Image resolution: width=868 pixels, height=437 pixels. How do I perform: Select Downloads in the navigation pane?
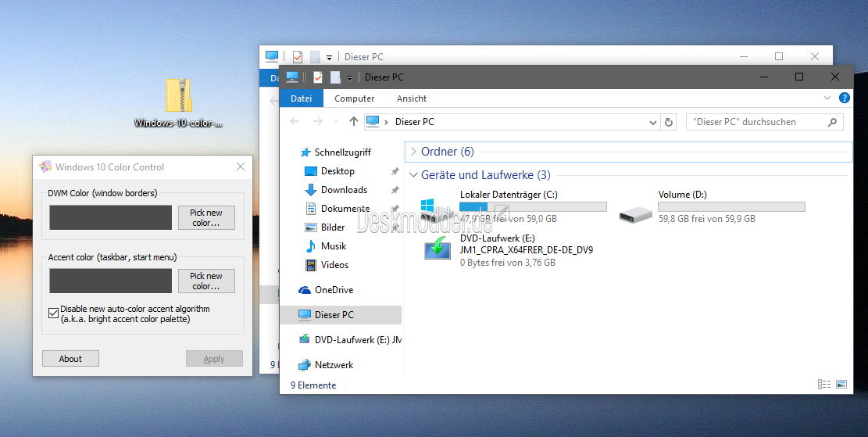344,190
